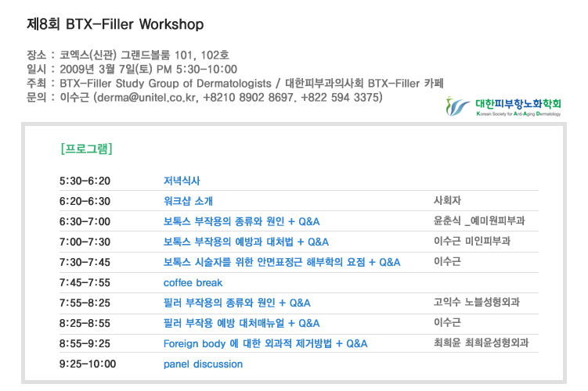Click the [프로그램] section heading
The image size is (588, 391).
[86, 147]
